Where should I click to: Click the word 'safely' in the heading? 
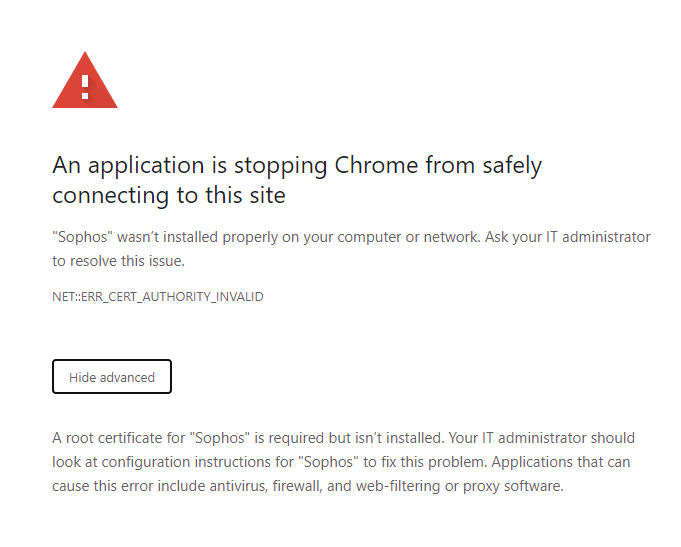[512, 167]
